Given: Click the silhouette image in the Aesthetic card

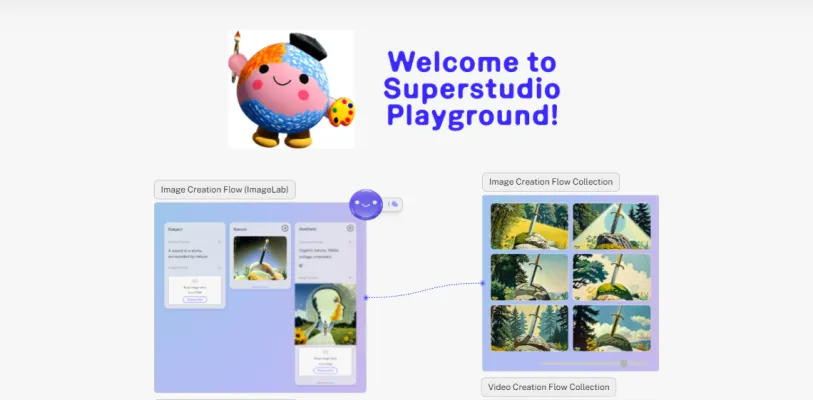Looking at the screenshot, I should point(324,314).
